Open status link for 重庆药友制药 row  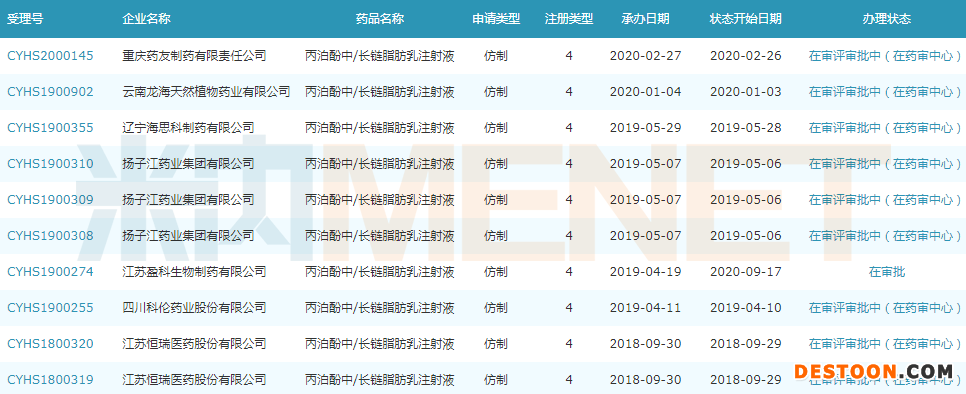click(x=885, y=56)
